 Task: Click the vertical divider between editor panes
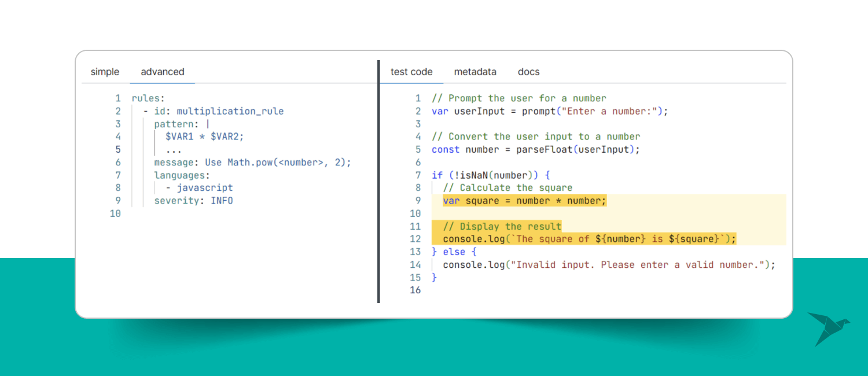coord(378,182)
